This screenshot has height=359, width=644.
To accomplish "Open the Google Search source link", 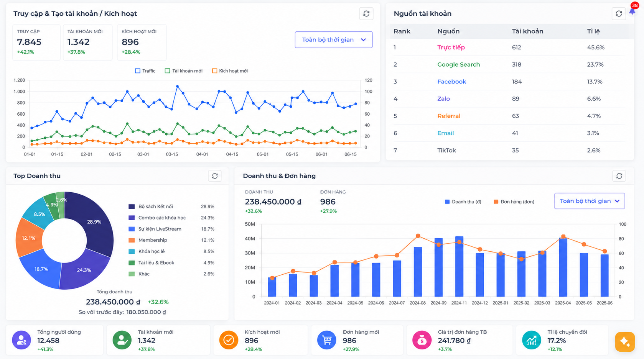I will tap(459, 65).
